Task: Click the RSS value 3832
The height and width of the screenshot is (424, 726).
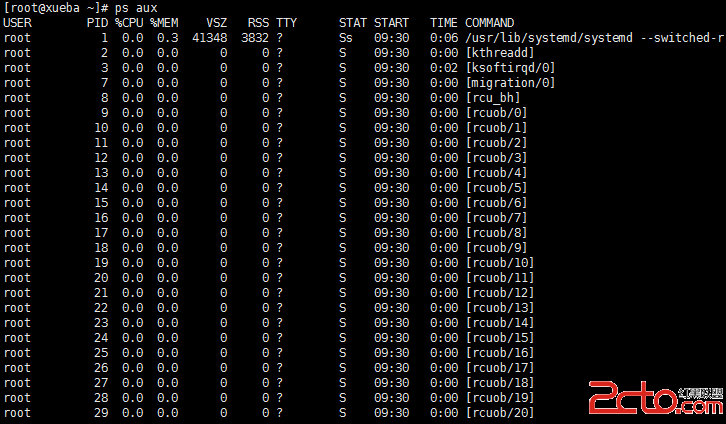Action: click(x=255, y=38)
